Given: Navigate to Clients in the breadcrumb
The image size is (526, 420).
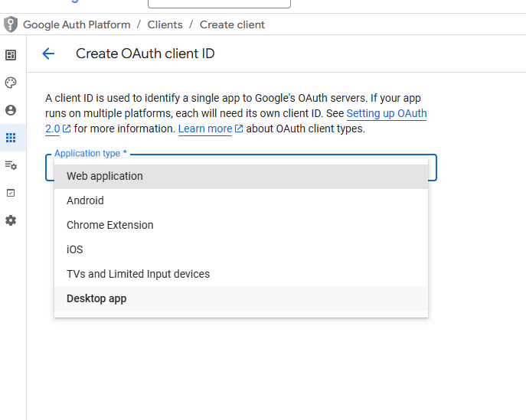Looking at the screenshot, I should click(x=165, y=24).
